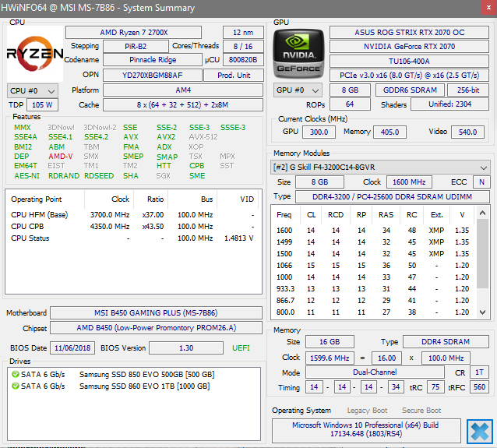Image resolution: width=497 pixels, height=448 pixels.
Task: Click the Microsoft Windows 10 Professional OS field
Action: 366,429
